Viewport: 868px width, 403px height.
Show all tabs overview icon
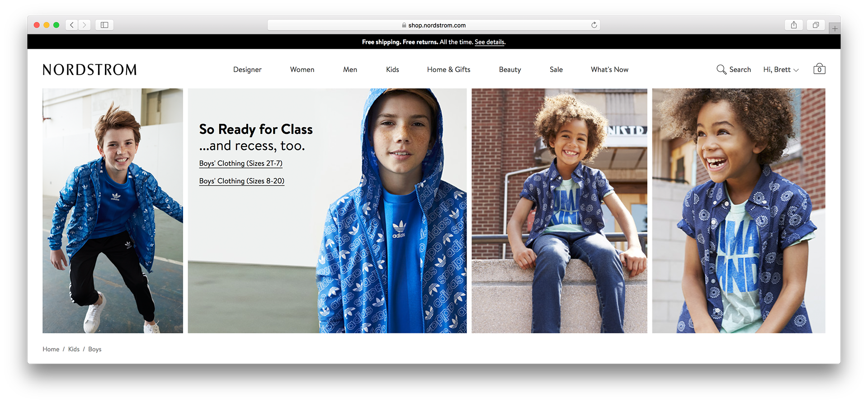816,25
